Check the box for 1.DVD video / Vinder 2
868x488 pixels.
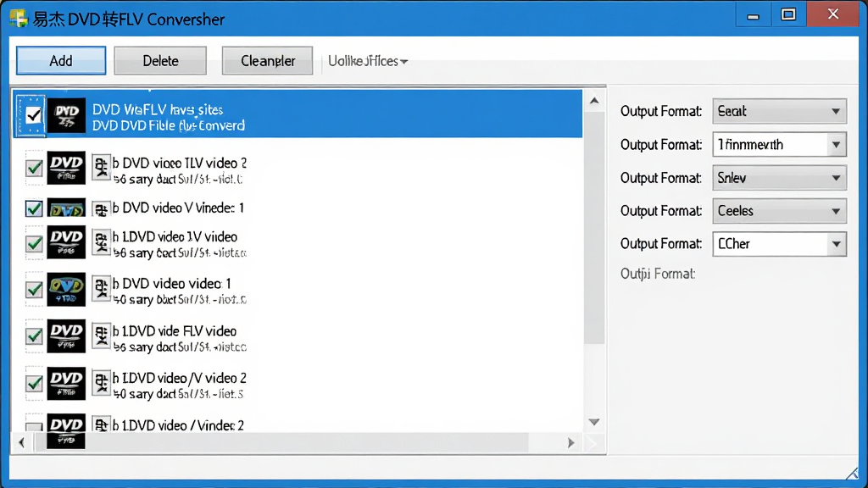tap(34, 427)
